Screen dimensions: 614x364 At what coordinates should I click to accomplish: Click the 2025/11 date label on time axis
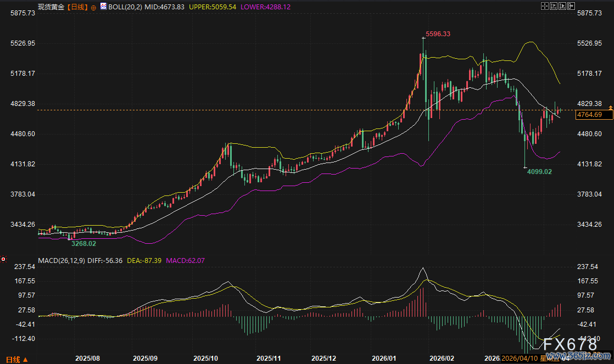click(x=269, y=358)
